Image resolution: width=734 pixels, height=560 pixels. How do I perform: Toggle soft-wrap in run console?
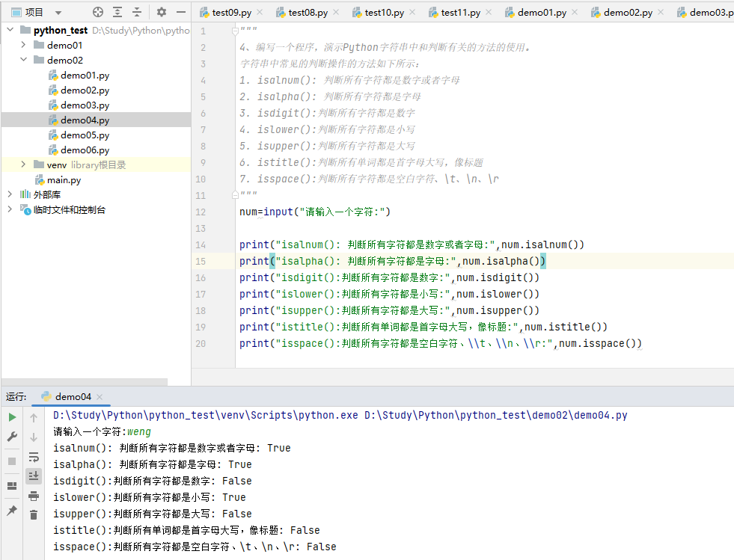point(34,457)
